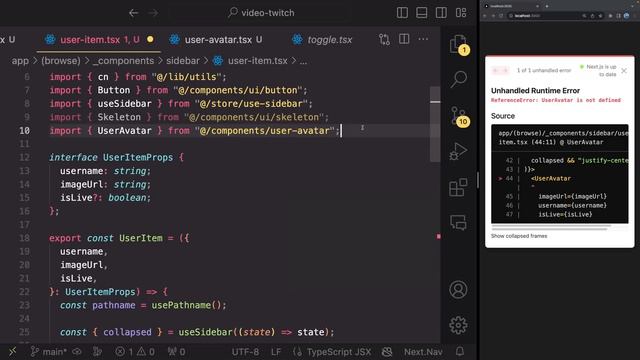Open Explorer view in activity bar
This screenshot has width=640, height=360.
(458, 44)
